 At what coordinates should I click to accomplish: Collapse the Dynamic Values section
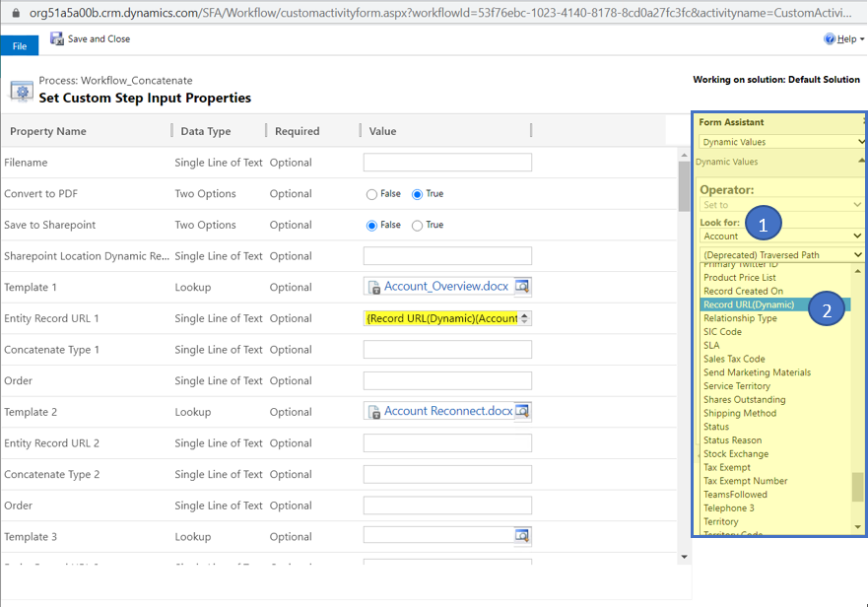pos(861,161)
